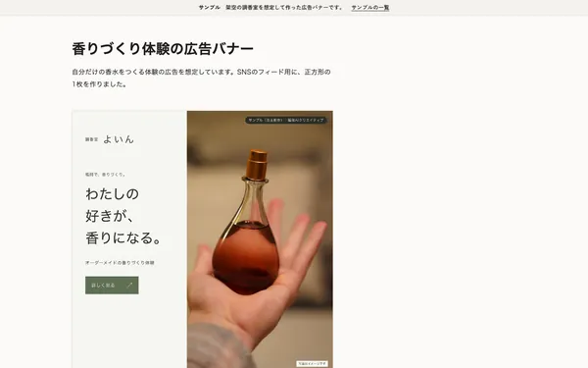Open the サンプルの一覧 link
Screen dimensions: 588x368
(x=370, y=8)
